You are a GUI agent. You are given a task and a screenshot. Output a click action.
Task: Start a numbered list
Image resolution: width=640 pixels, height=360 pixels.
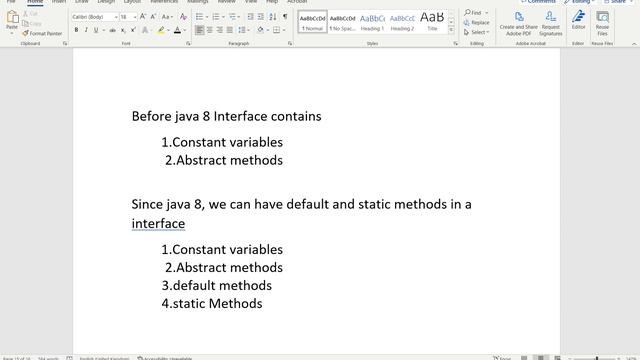click(216, 17)
